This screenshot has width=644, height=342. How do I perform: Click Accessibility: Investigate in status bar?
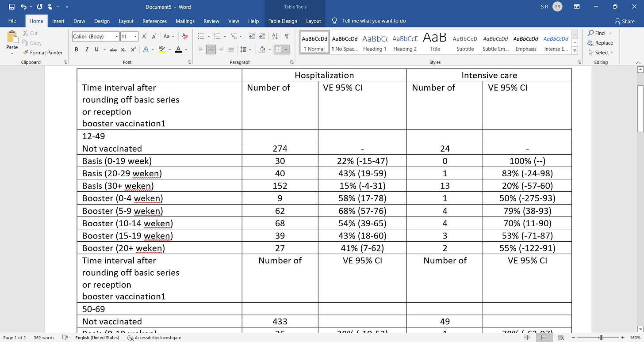click(154, 338)
